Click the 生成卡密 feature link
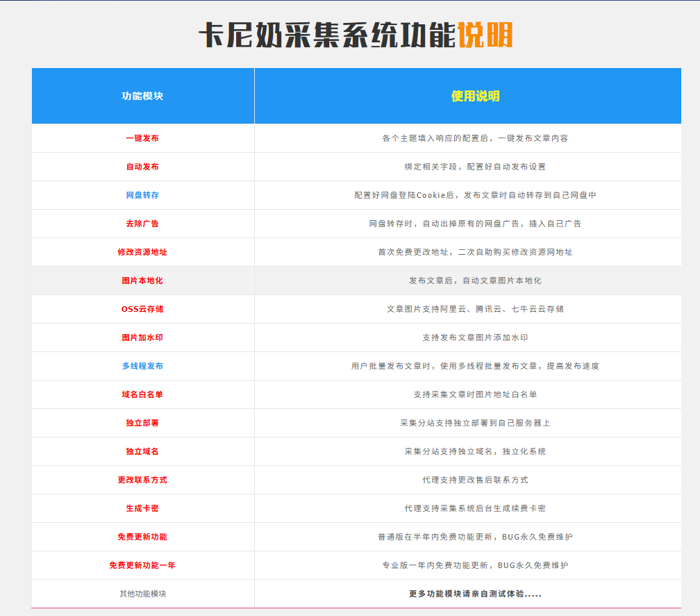This screenshot has width=700, height=616. (142, 508)
